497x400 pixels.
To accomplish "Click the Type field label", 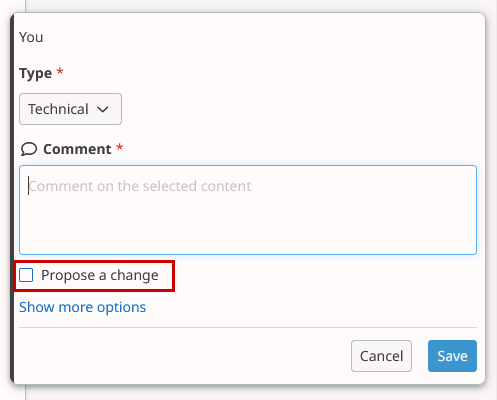I will [36, 73].
